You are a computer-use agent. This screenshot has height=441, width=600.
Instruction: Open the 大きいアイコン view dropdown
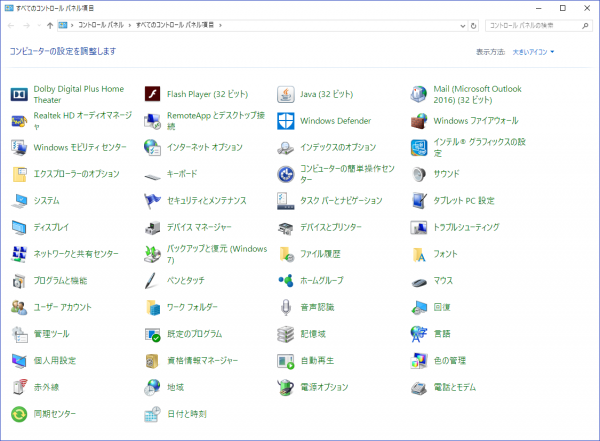click(533, 52)
